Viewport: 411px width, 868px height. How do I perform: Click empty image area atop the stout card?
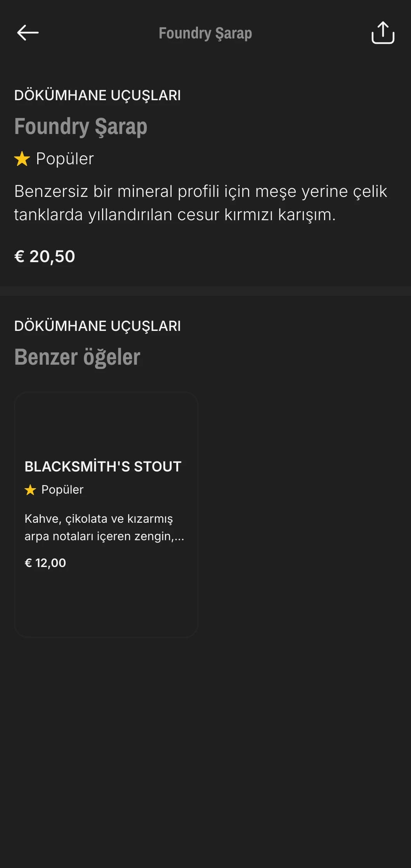(x=106, y=423)
